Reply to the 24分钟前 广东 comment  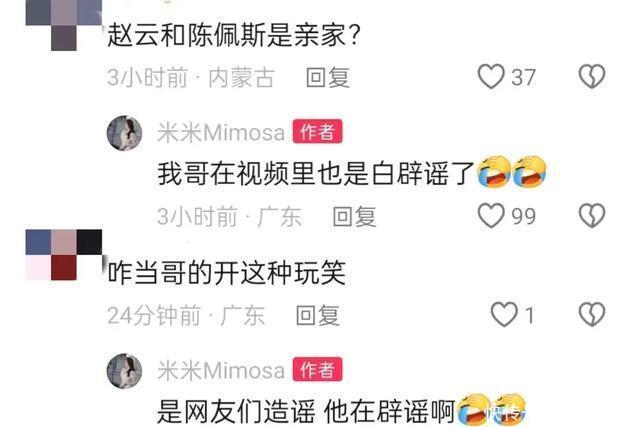pyautogui.click(x=318, y=315)
